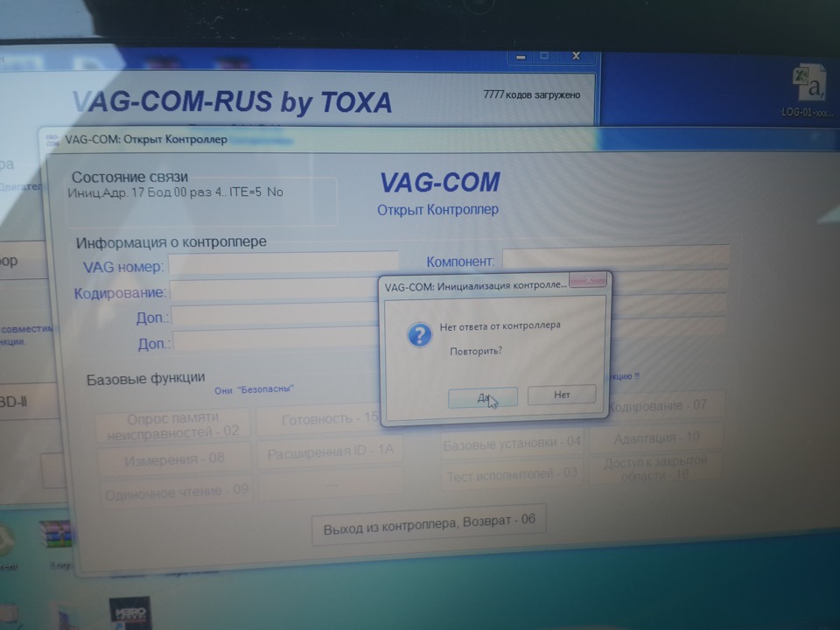Click 'Информация о контроллере' heading
This screenshot has width=840, height=630.
[171, 242]
